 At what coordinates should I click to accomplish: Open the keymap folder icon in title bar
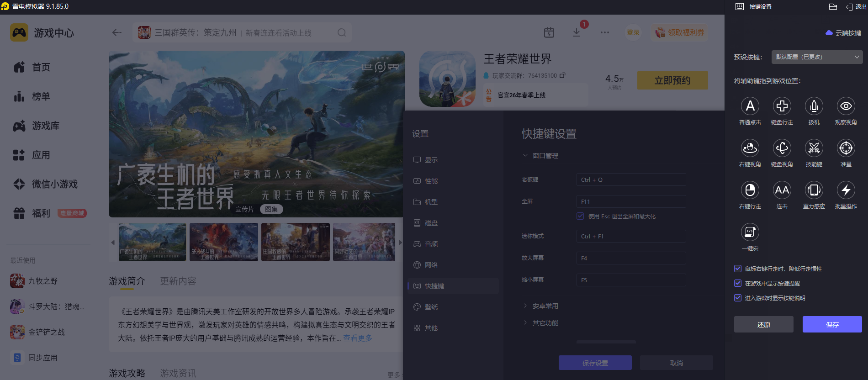(833, 6)
